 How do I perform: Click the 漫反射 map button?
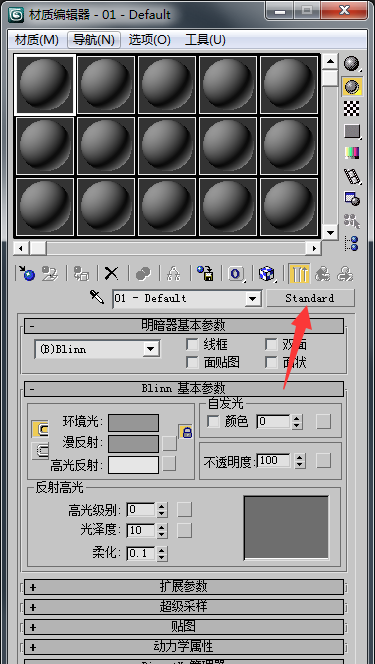pos(170,443)
